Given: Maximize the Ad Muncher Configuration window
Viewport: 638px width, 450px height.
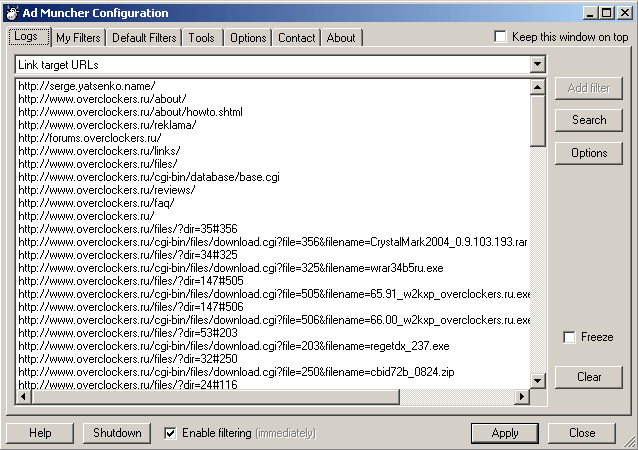Looking at the screenshot, I should (x=606, y=13).
